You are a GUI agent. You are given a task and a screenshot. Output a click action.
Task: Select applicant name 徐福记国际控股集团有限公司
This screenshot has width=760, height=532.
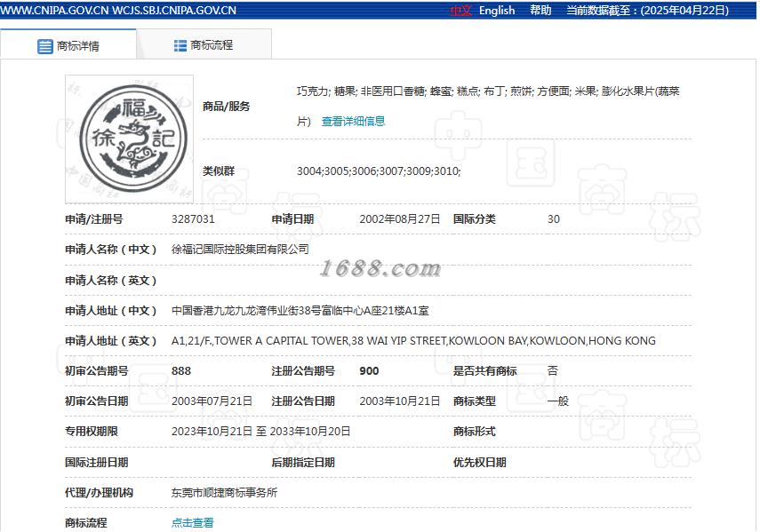pyautogui.click(x=240, y=250)
